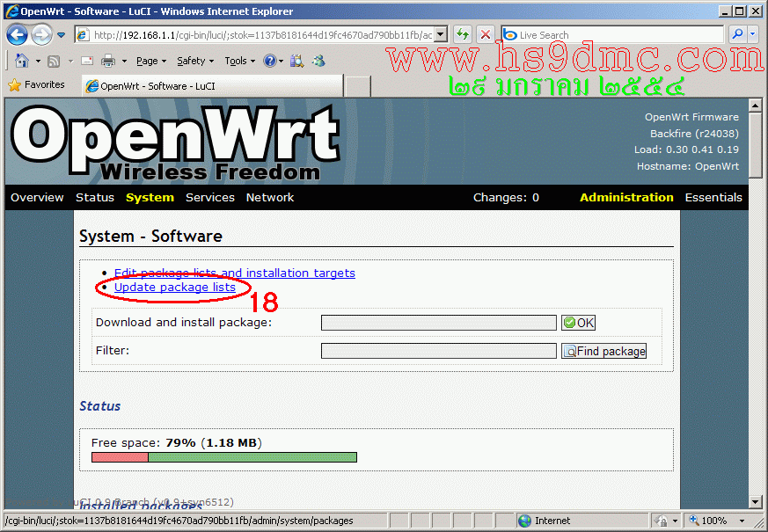768x532 pixels.
Task: Go to the Overview menu item
Action: coord(37,197)
